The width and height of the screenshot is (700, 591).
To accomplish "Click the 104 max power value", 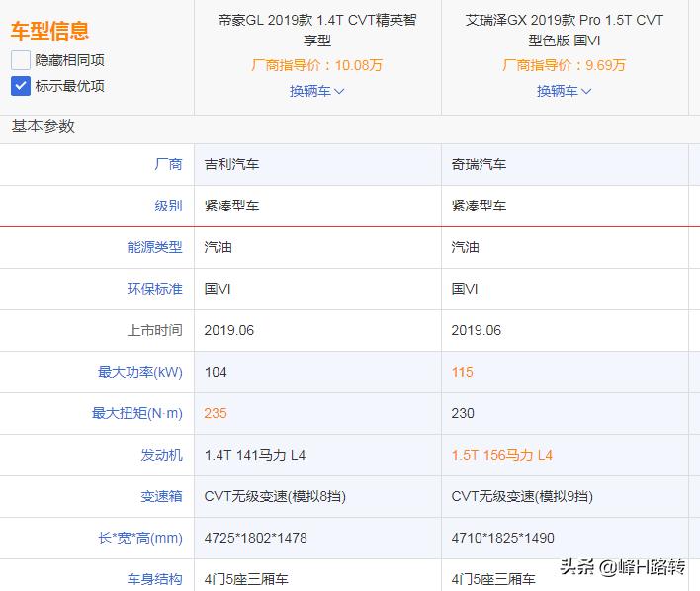I will (216, 372).
